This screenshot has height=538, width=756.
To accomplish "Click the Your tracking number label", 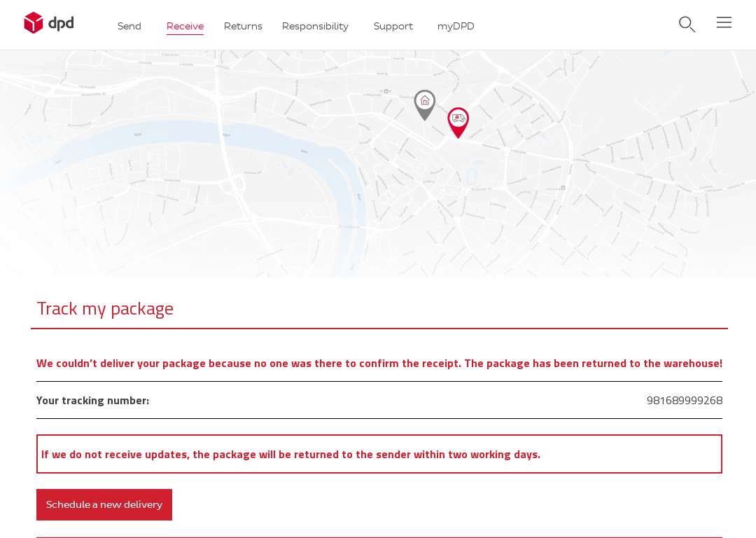I will tap(92, 401).
